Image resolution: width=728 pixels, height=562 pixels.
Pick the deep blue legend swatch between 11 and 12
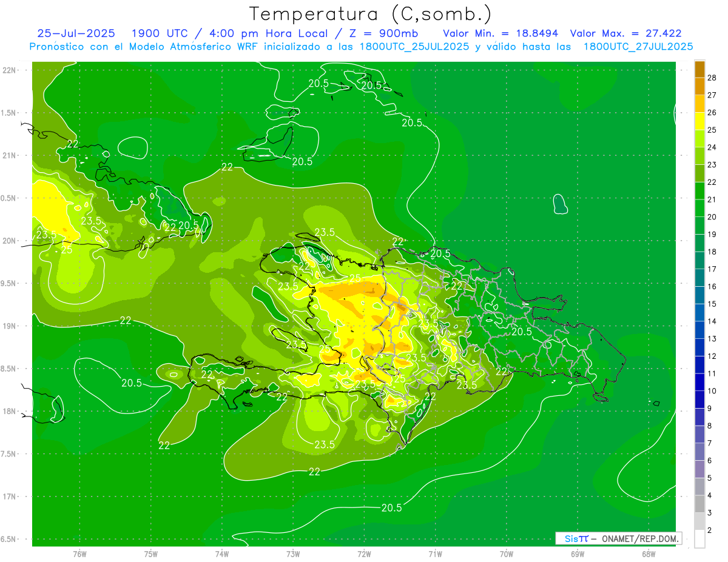click(699, 365)
